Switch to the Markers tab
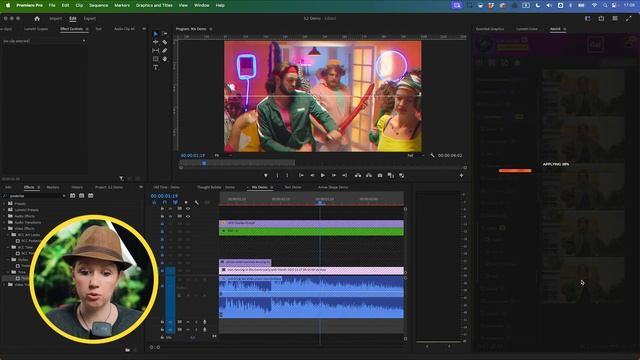Image resolution: width=640 pixels, height=360 pixels. [53, 187]
